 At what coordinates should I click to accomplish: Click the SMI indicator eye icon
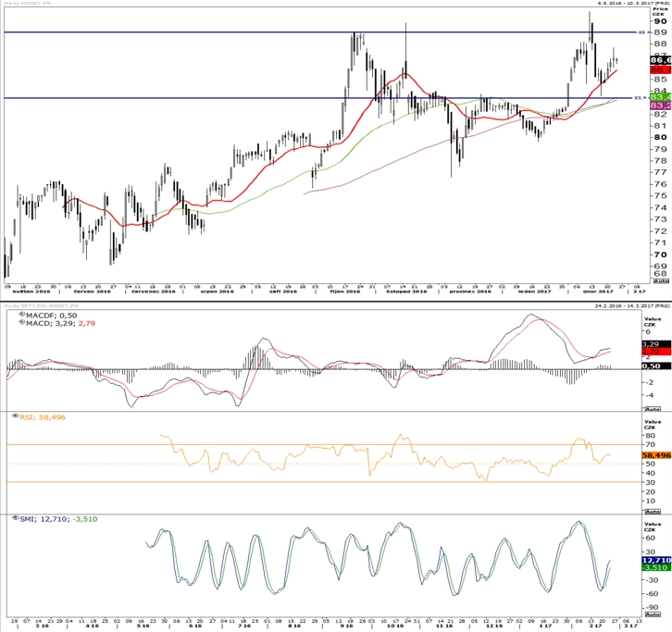16,518
